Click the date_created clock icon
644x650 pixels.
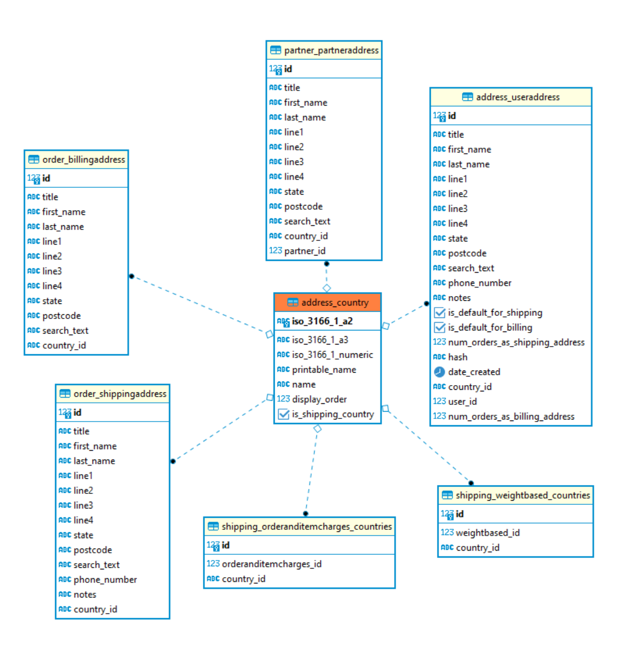point(440,372)
